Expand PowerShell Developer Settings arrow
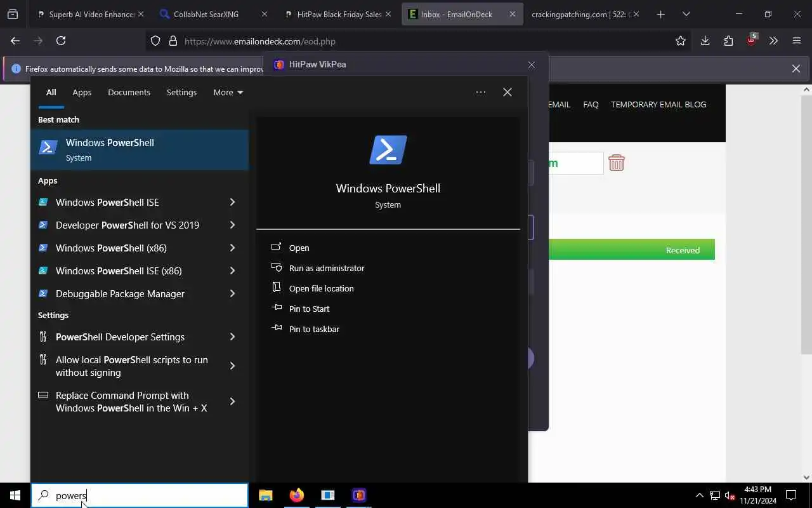Viewport: 812px width, 508px height. [232, 337]
